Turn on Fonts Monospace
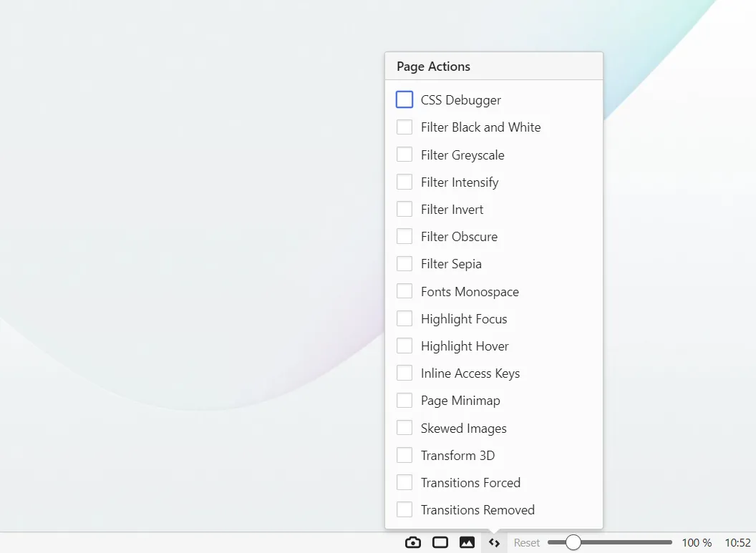The width and height of the screenshot is (756, 553). point(404,291)
